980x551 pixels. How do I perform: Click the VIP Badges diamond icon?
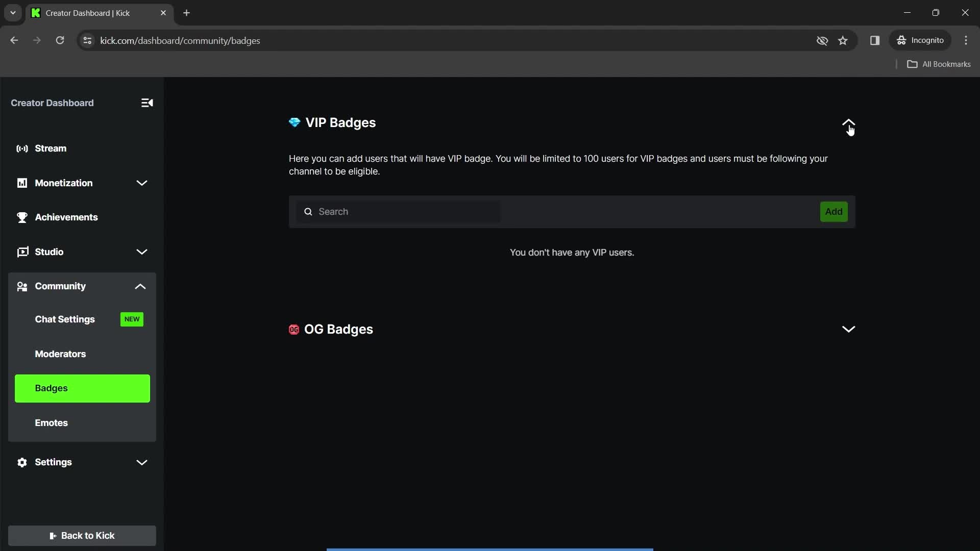click(x=295, y=122)
